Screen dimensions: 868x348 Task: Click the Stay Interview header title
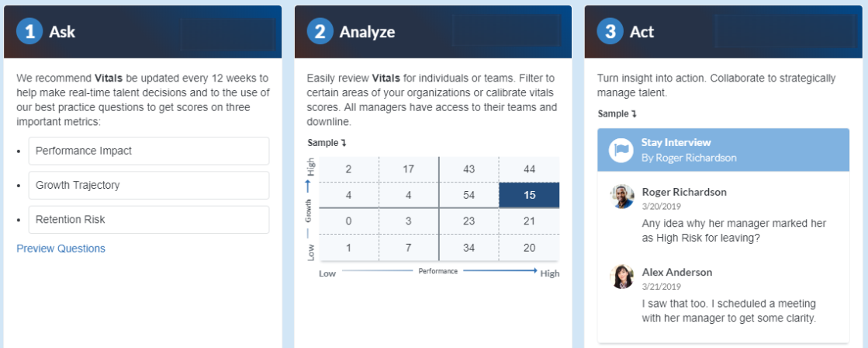676,142
